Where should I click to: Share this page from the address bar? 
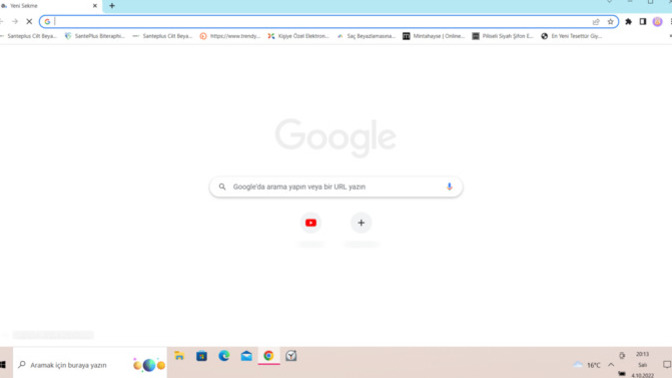[596, 22]
